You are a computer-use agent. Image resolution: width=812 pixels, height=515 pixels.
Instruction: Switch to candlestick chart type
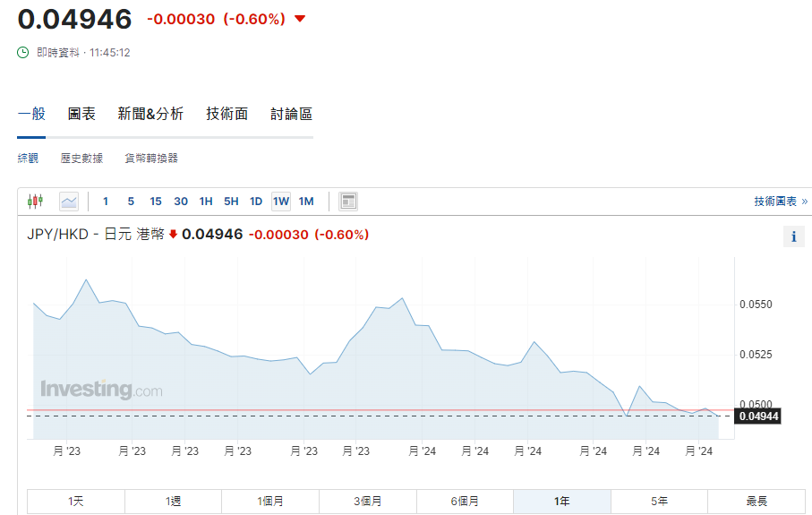[35, 202]
